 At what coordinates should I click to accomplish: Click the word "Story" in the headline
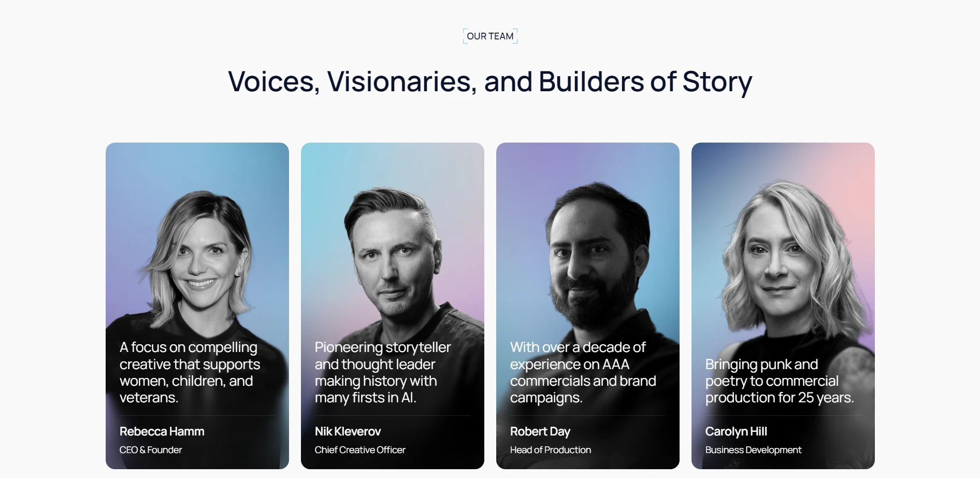717,82
